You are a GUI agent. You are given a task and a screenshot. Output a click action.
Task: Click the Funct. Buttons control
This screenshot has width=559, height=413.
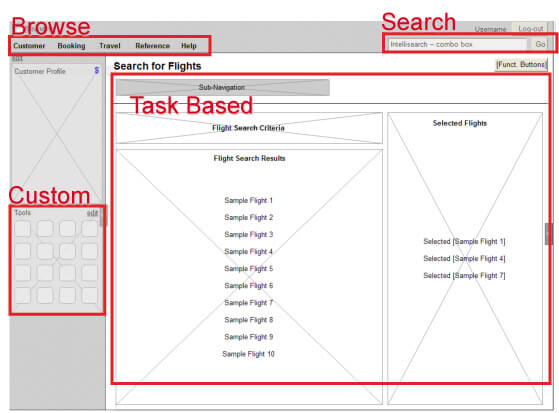[x=521, y=65]
